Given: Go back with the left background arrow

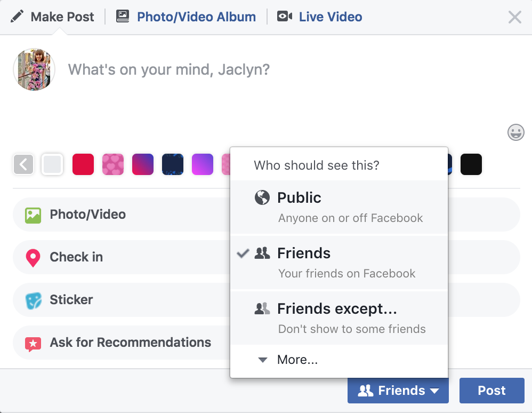Looking at the screenshot, I should point(23,164).
